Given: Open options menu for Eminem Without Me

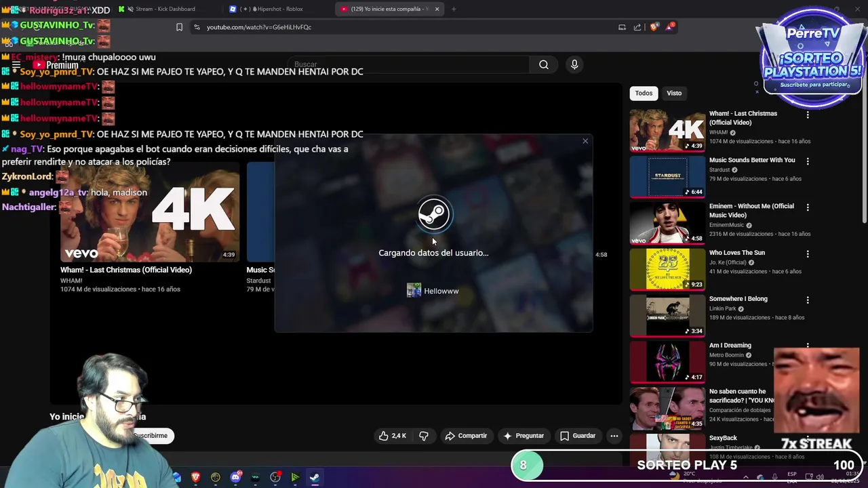Looking at the screenshot, I should pos(808,207).
